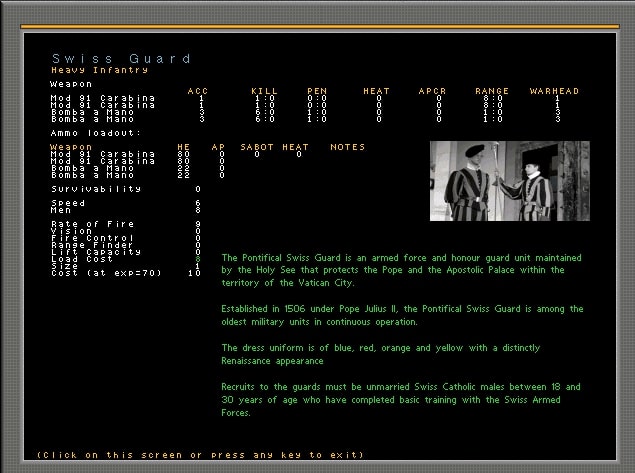Screen dimensions: 635x473
Task: Click the Swiss Guard unit title
Action: (121, 59)
